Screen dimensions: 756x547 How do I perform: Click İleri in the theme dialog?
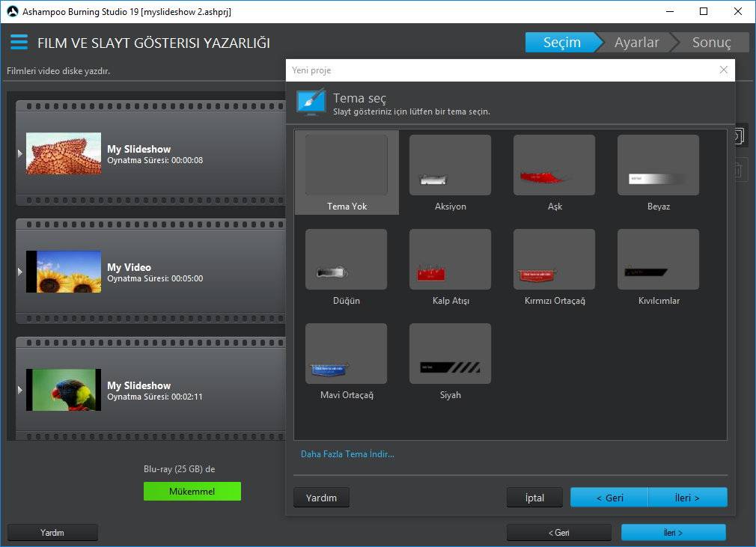click(687, 498)
